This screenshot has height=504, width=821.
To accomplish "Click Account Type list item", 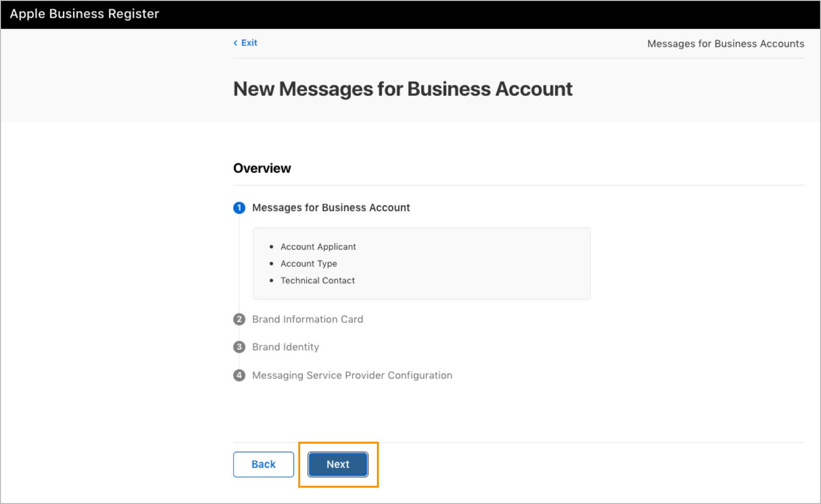I will coord(308,263).
